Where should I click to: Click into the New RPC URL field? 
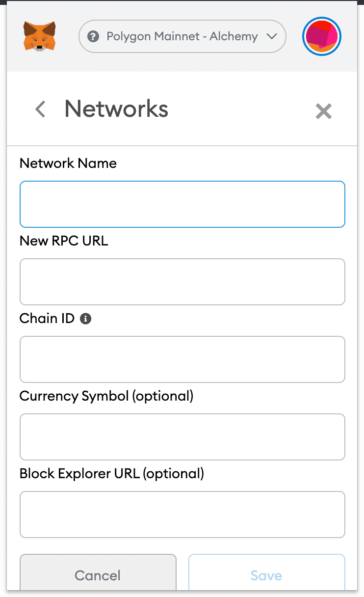click(182, 282)
